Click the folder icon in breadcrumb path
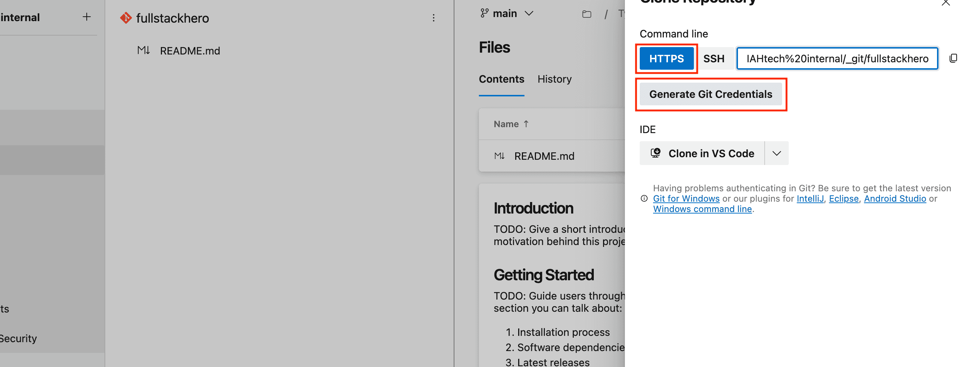The width and height of the screenshot is (980, 367). coord(586,14)
